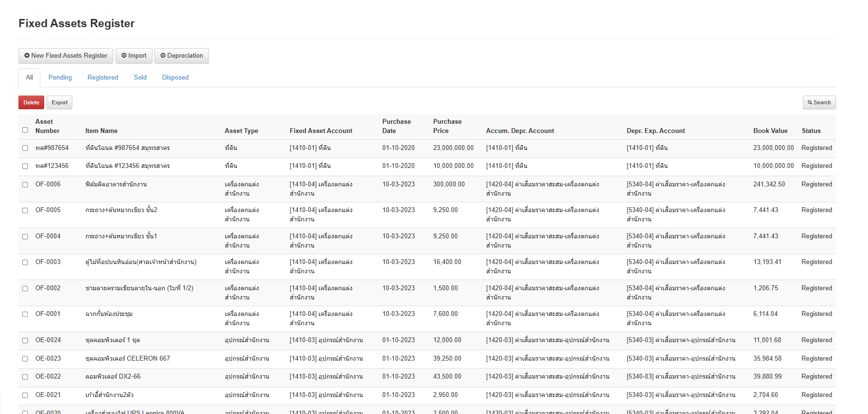
Task: Toggle the select-all checkbox in header
Action: point(25,130)
